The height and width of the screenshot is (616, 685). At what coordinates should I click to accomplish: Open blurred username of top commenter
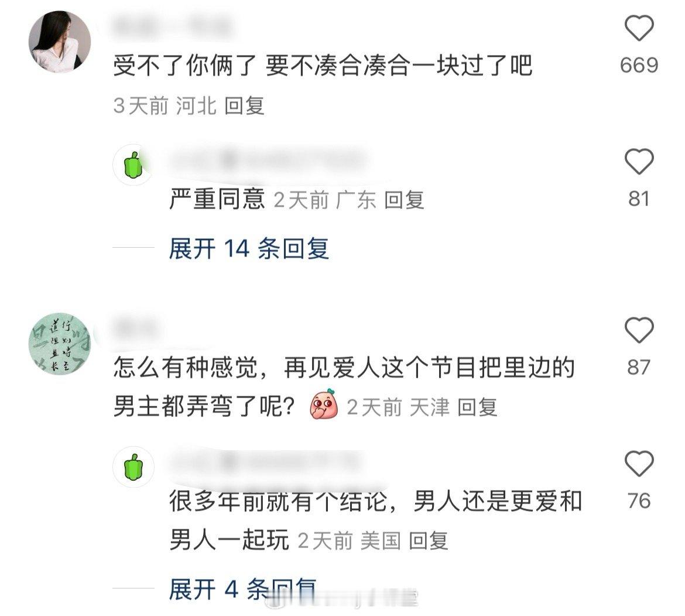coord(173,25)
